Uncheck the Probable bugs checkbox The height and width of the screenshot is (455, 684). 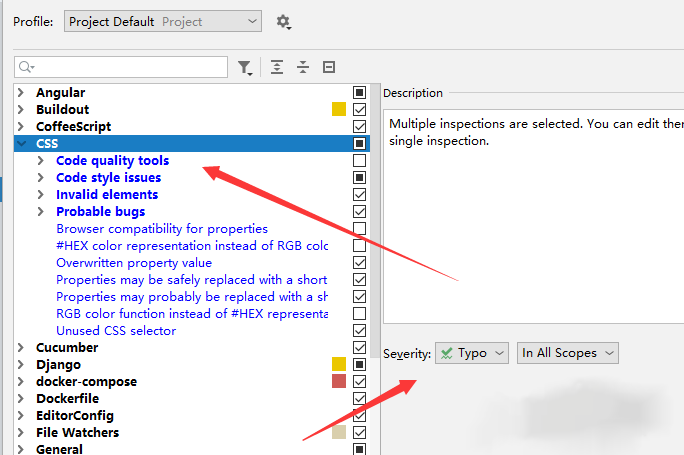click(359, 212)
